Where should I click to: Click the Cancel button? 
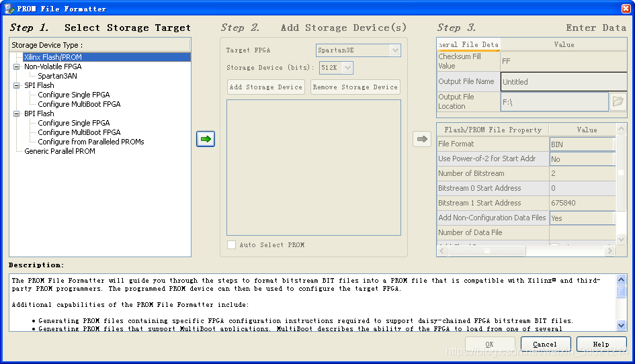(545, 344)
